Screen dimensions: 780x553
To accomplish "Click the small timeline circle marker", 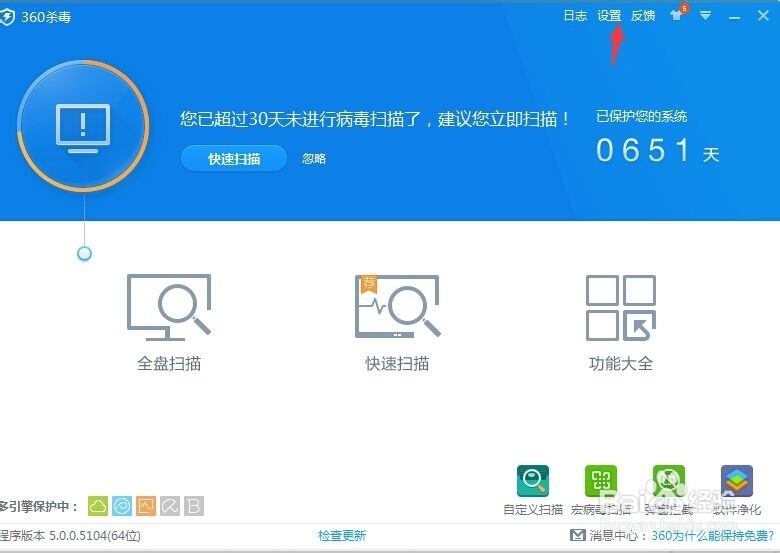I will click(85, 254).
